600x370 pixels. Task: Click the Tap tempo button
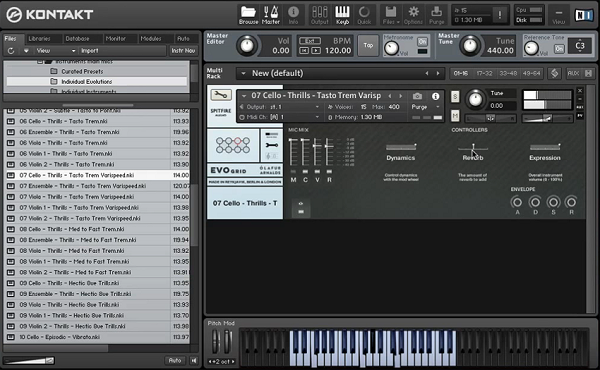(368, 45)
